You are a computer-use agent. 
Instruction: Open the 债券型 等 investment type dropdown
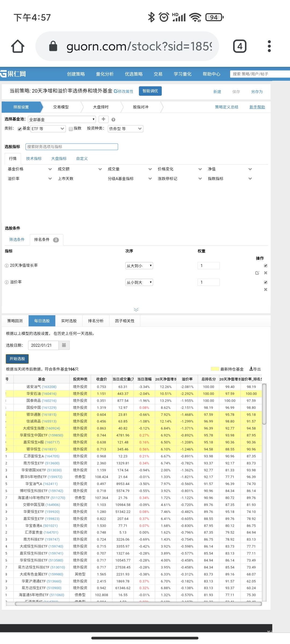click(x=125, y=129)
